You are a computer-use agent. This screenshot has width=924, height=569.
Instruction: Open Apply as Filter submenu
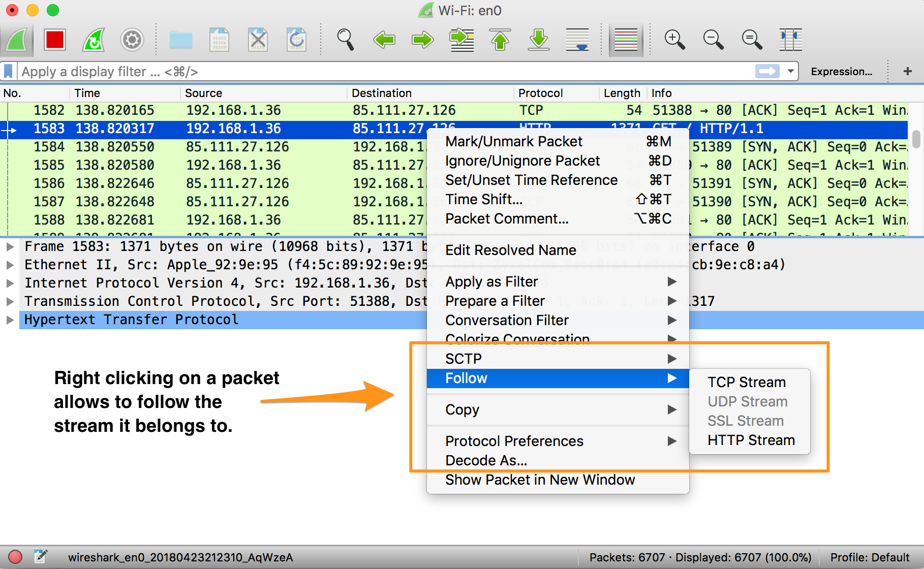558,281
